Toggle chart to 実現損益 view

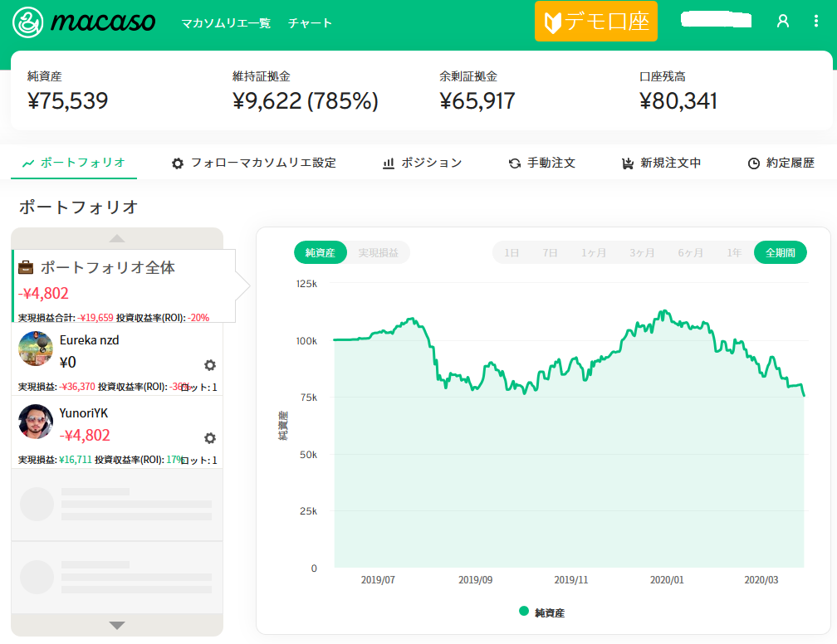pos(378,253)
